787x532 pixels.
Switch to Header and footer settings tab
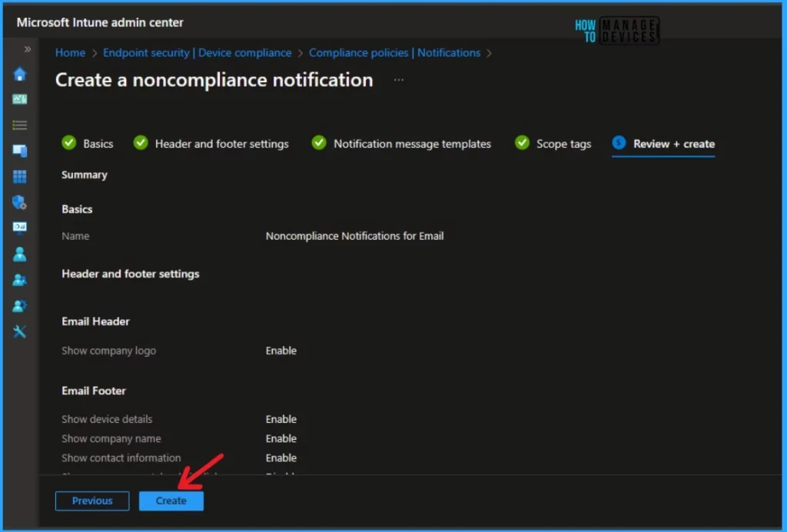pos(211,144)
